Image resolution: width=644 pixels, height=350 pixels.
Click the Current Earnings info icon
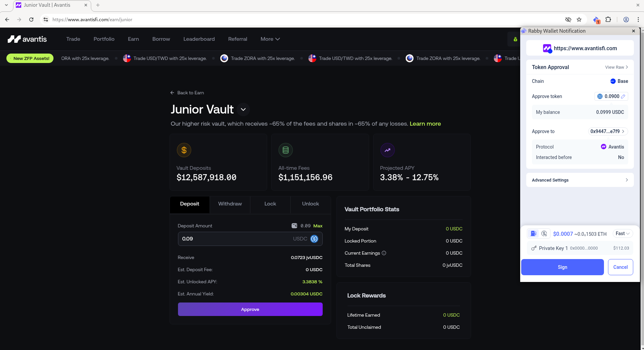[x=384, y=253]
